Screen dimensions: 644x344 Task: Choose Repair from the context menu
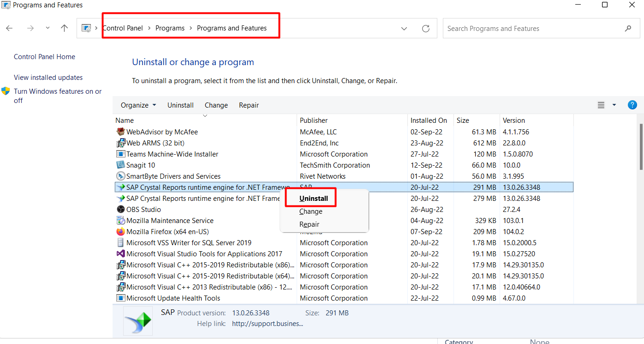pos(310,224)
